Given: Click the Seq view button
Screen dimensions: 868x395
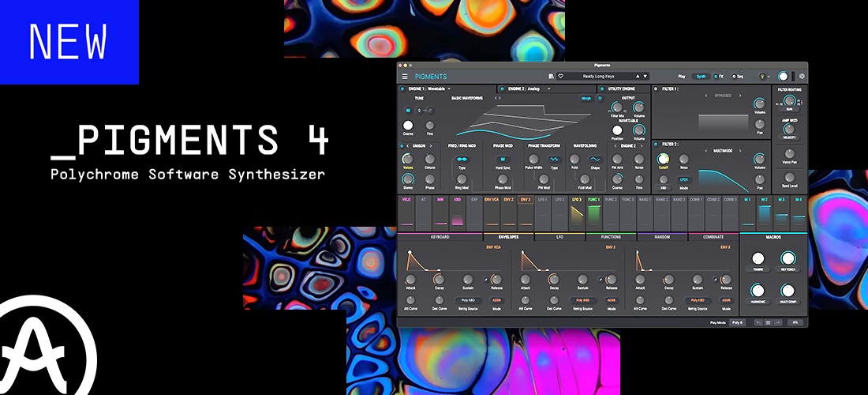Looking at the screenshot, I should (737, 77).
